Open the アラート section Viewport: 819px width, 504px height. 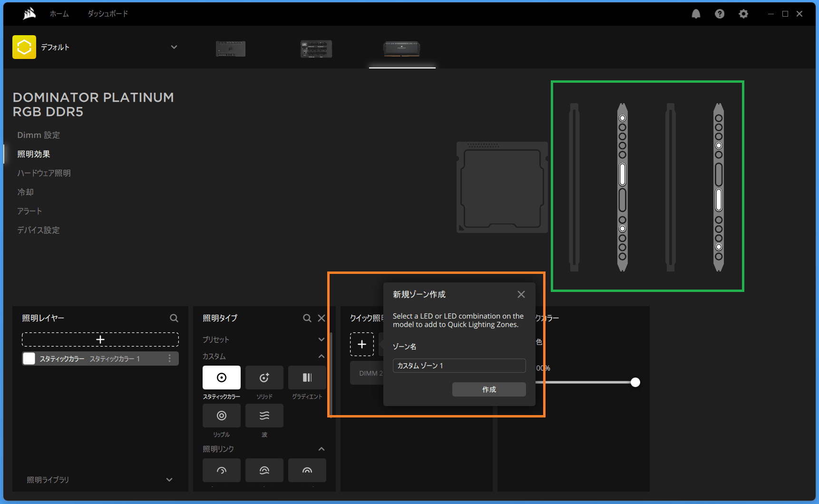[x=29, y=211]
